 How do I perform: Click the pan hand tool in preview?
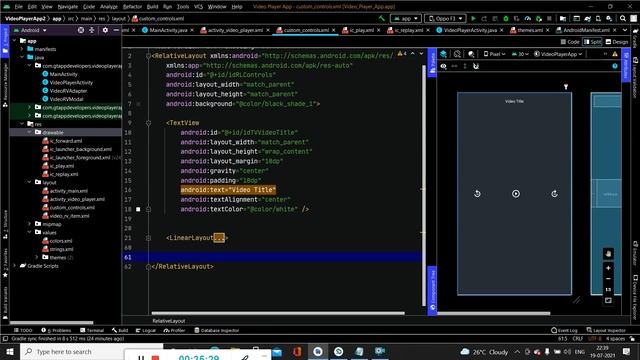click(608, 254)
